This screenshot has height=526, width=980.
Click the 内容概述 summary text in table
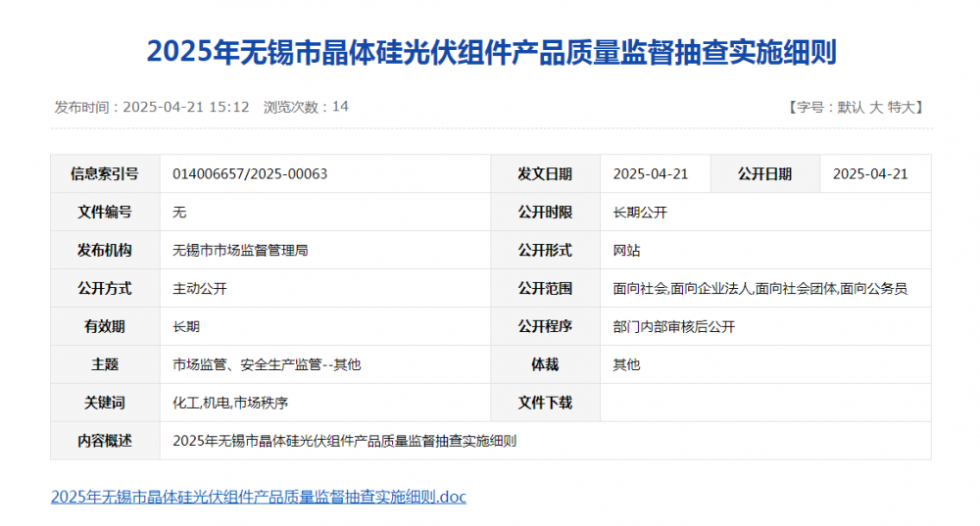click(x=344, y=441)
